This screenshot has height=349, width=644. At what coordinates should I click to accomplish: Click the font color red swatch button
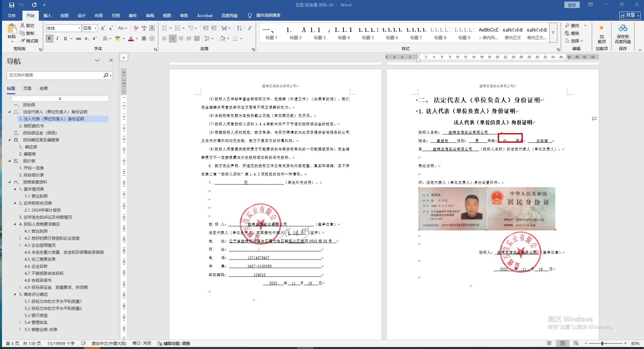131,39
